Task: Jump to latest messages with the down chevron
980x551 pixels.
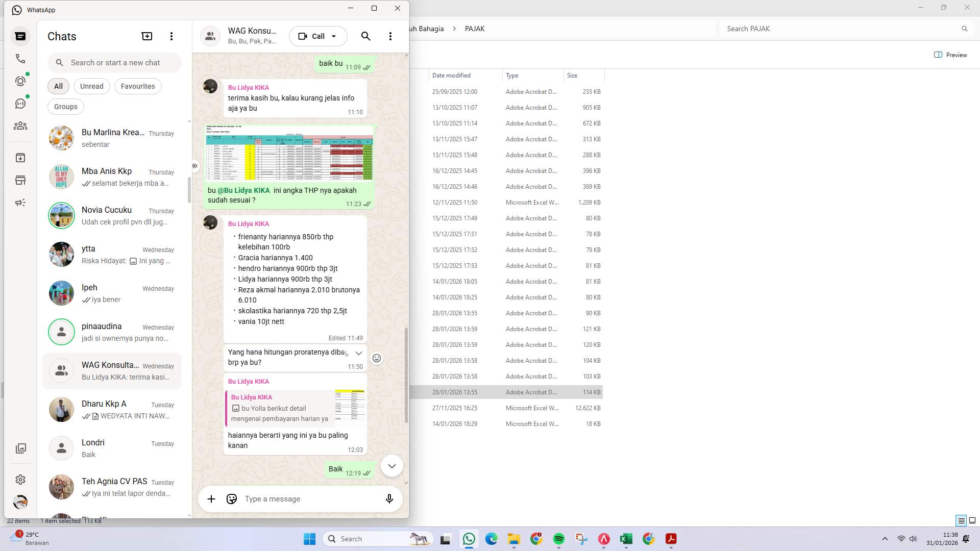Action: click(391, 466)
